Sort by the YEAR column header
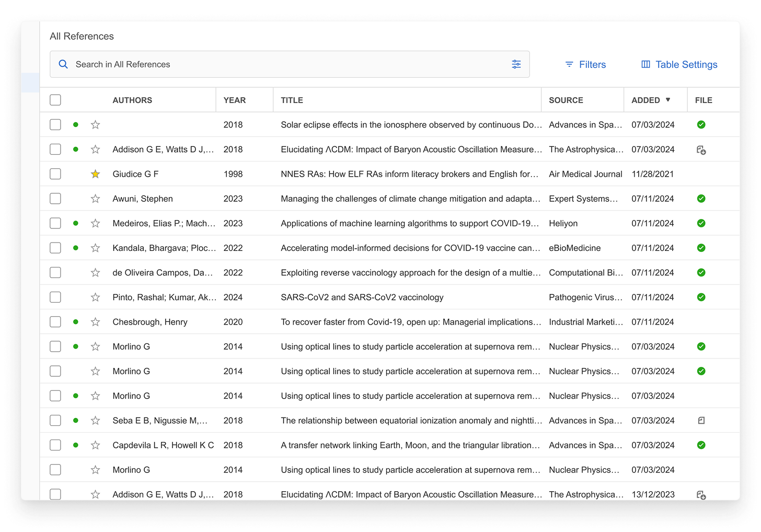This screenshot has width=761, height=532. tap(235, 100)
